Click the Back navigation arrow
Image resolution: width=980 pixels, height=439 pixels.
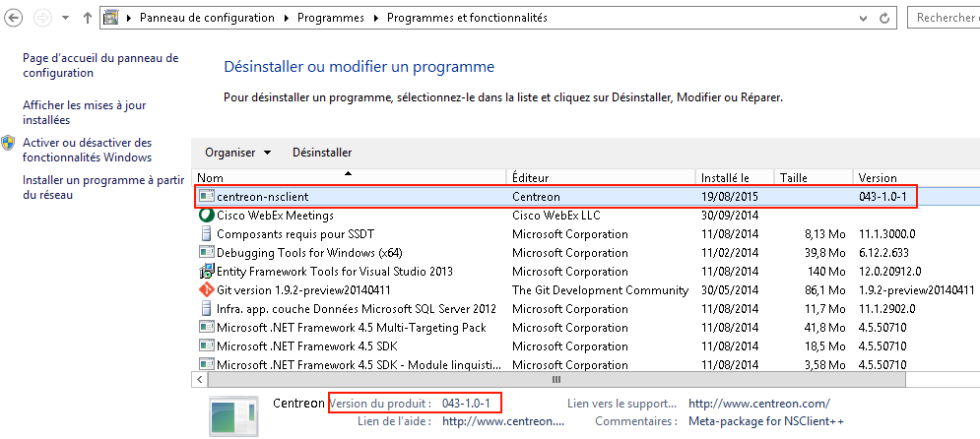click(13, 18)
